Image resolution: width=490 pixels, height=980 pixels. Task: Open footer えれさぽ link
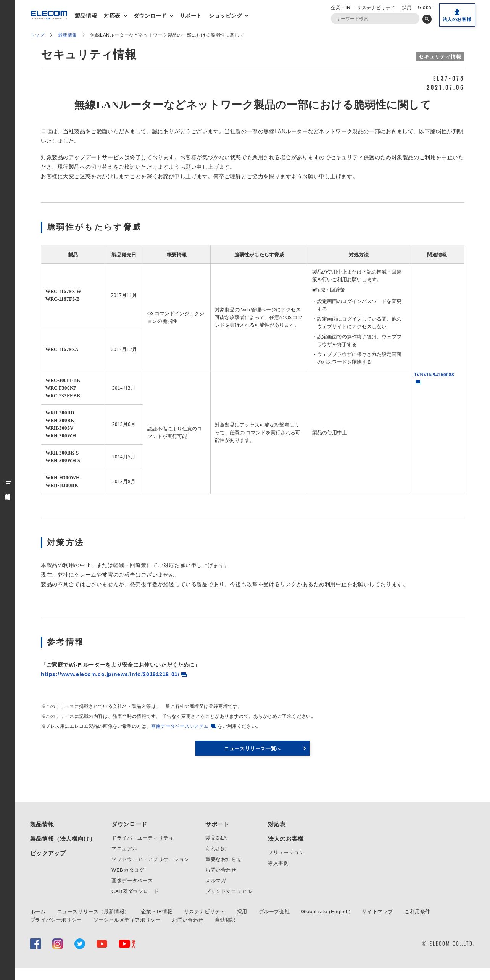click(216, 848)
